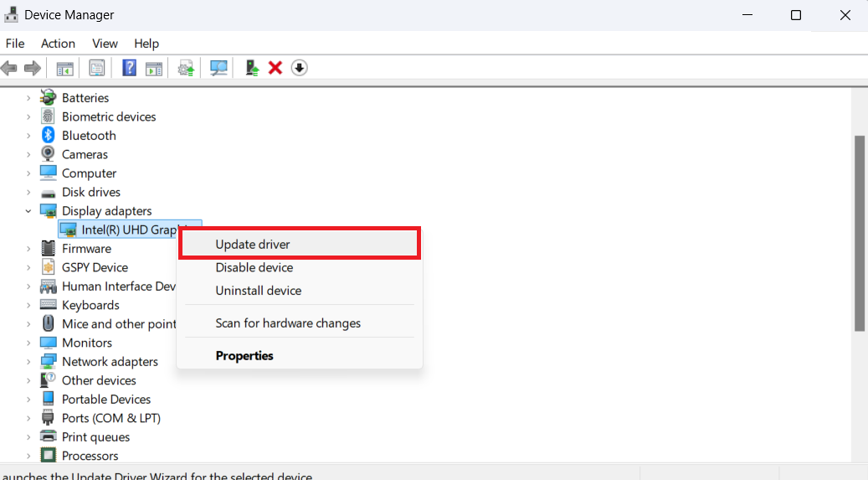Expand the Disk drives chevron
Image resolution: width=868 pixels, height=480 pixels.
tap(28, 193)
